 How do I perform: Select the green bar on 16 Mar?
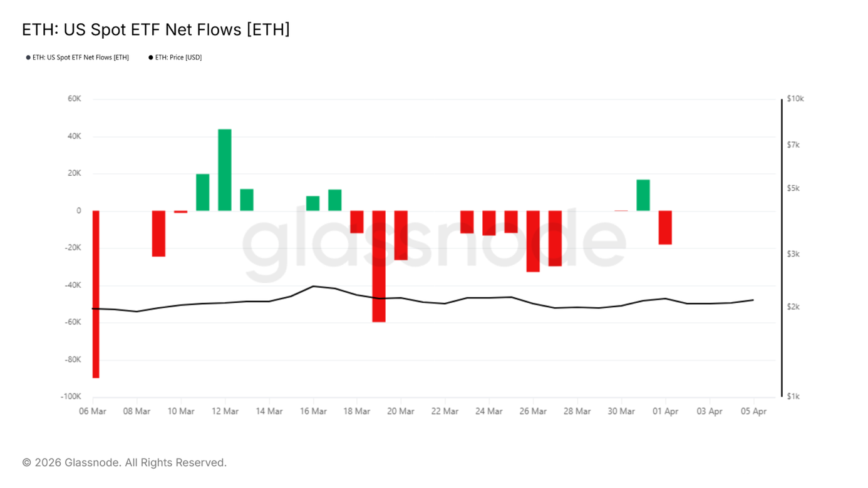point(313,203)
